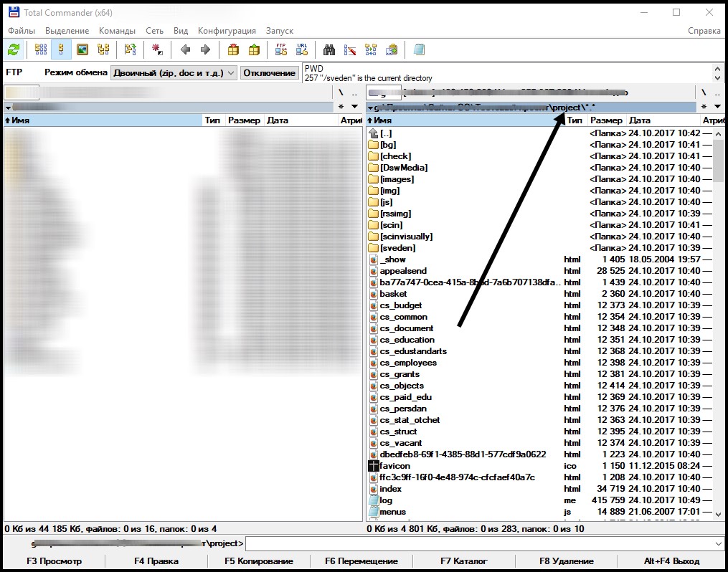Click the Отключение button
The width and height of the screenshot is (728, 572).
pos(269,72)
